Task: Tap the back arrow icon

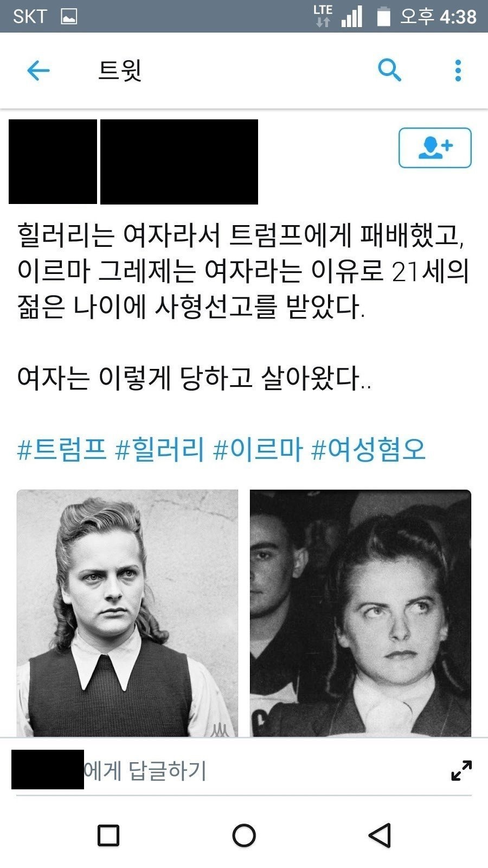Action: (x=38, y=71)
